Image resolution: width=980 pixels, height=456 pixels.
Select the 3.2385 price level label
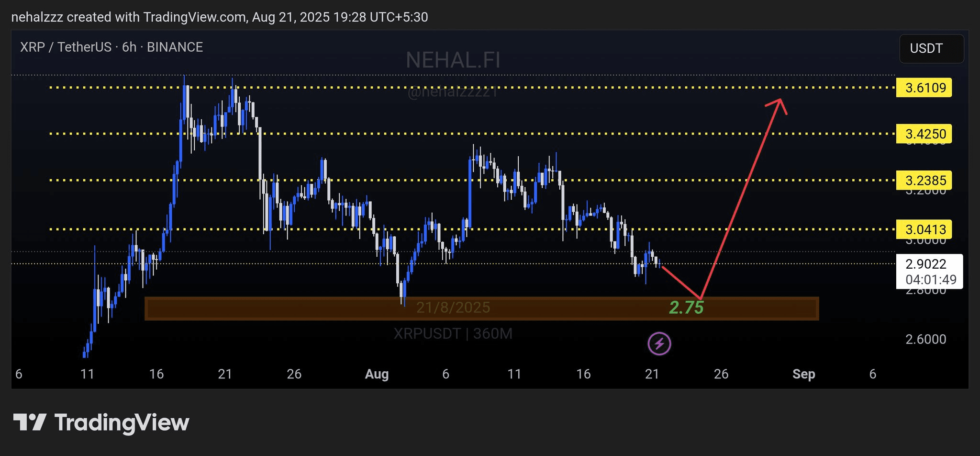(924, 180)
